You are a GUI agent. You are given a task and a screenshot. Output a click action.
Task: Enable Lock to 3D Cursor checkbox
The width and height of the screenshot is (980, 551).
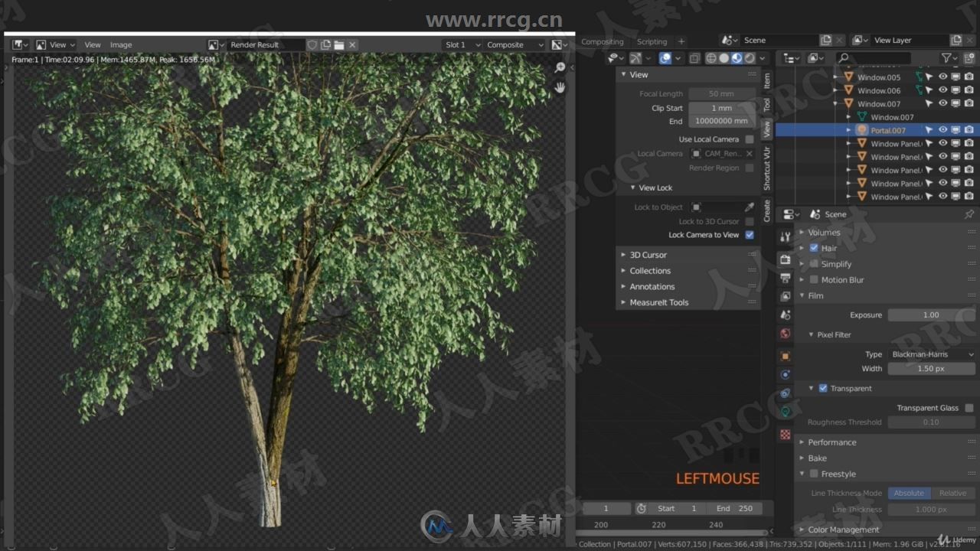click(750, 221)
